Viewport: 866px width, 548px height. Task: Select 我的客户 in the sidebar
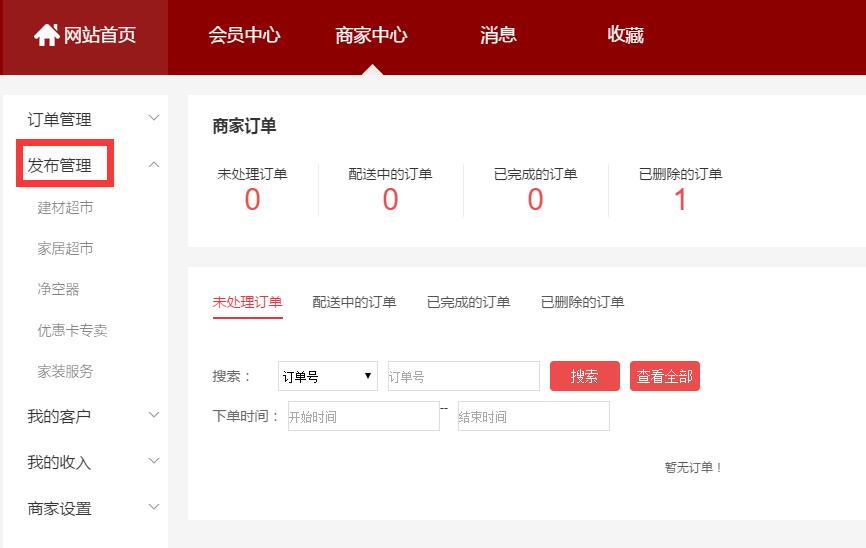pyautogui.click(x=59, y=416)
